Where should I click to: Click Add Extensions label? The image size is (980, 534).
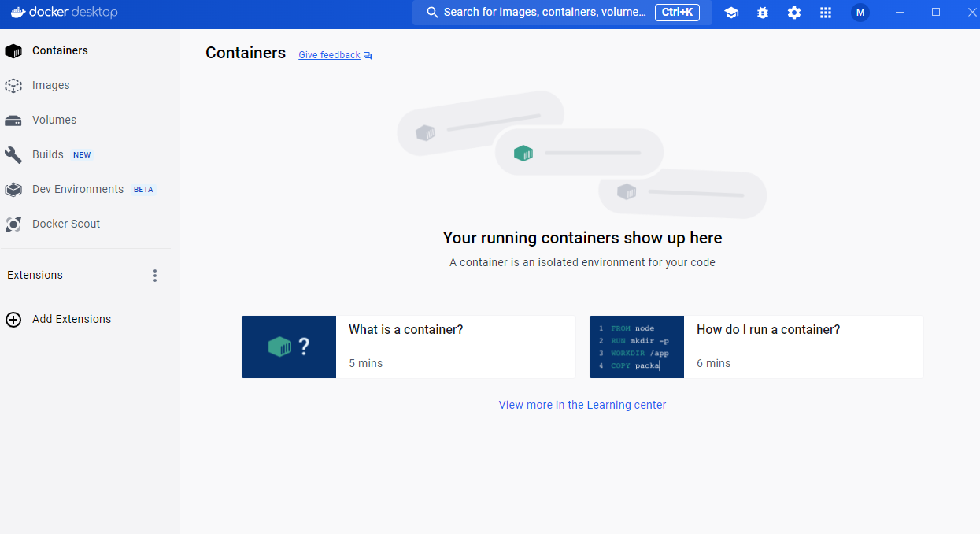[x=72, y=319]
